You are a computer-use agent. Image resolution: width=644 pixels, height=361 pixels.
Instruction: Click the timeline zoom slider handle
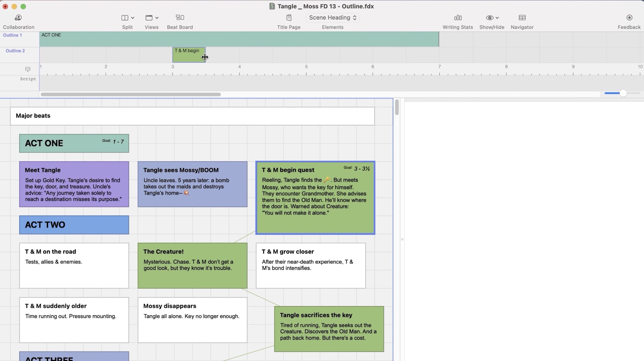(623, 93)
